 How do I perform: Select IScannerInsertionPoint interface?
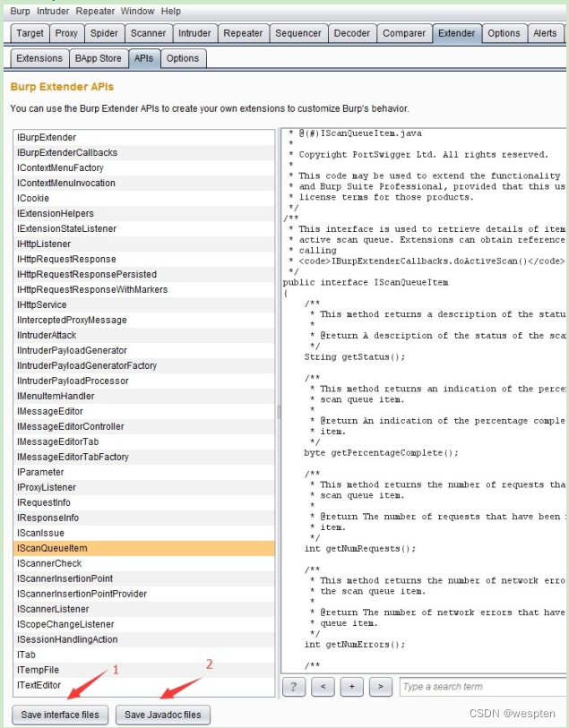click(x=144, y=579)
